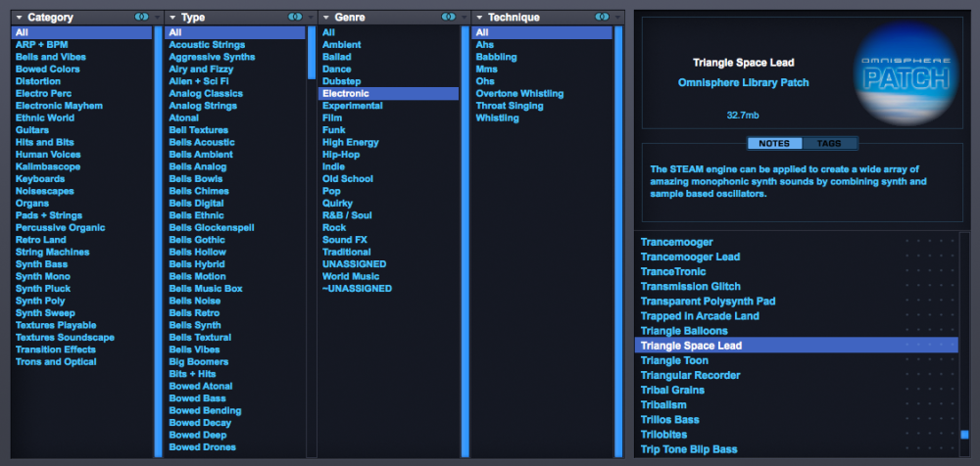Image resolution: width=980 pixels, height=466 pixels.
Task: Switch to the TAGS tab
Action: point(829,144)
